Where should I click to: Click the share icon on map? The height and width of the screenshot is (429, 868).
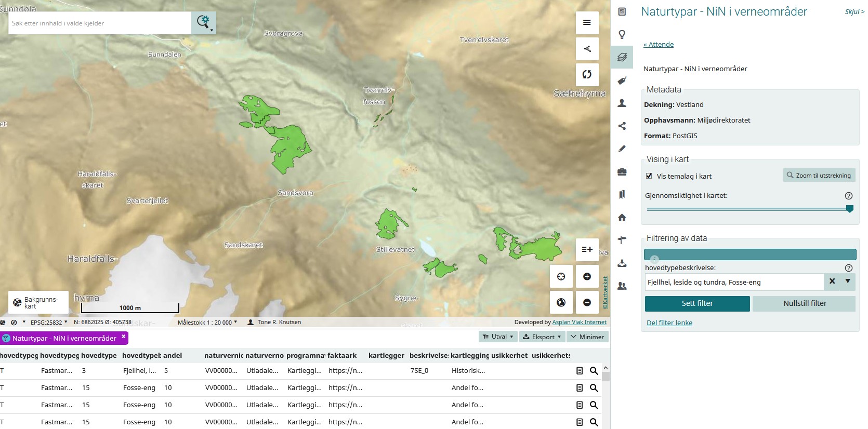pos(587,49)
